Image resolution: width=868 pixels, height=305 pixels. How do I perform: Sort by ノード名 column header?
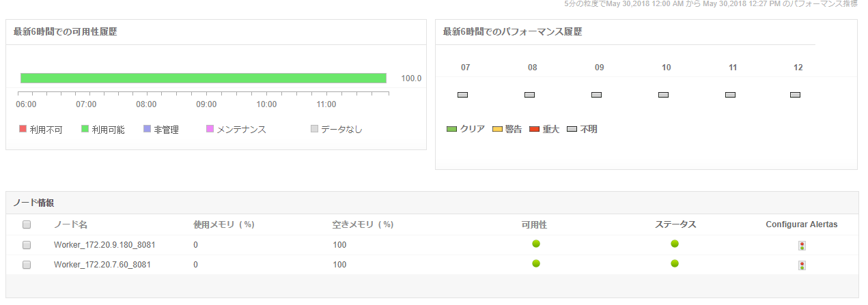(71, 224)
